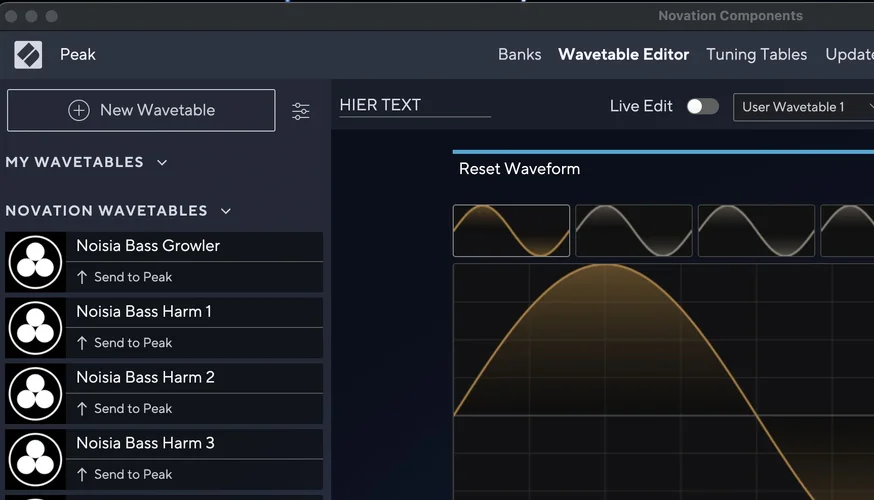Click the peak of the large waveform curve

(605, 265)
